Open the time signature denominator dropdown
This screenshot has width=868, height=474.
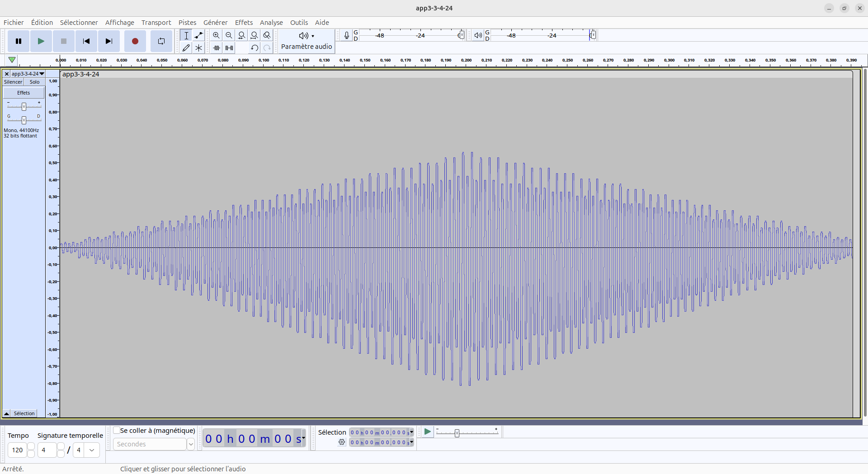(x=92, y=450)
